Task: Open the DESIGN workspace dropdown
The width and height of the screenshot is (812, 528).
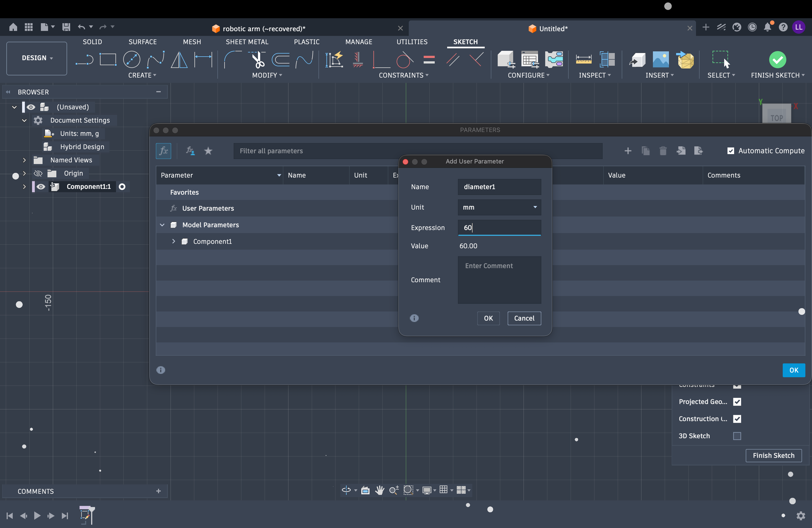Action: tap(37, 58)
